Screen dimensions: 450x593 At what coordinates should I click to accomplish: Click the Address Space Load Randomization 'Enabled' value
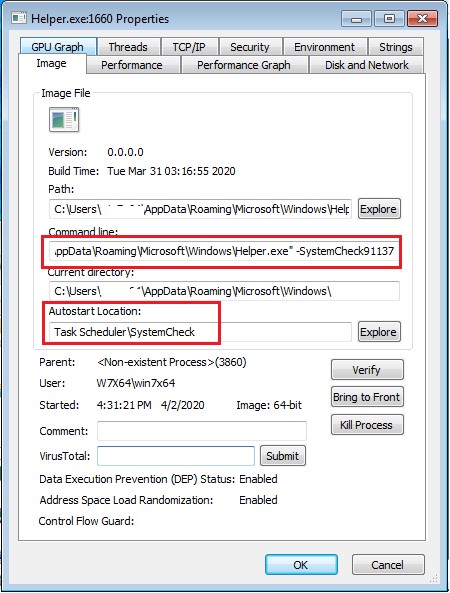pos(258,500)
